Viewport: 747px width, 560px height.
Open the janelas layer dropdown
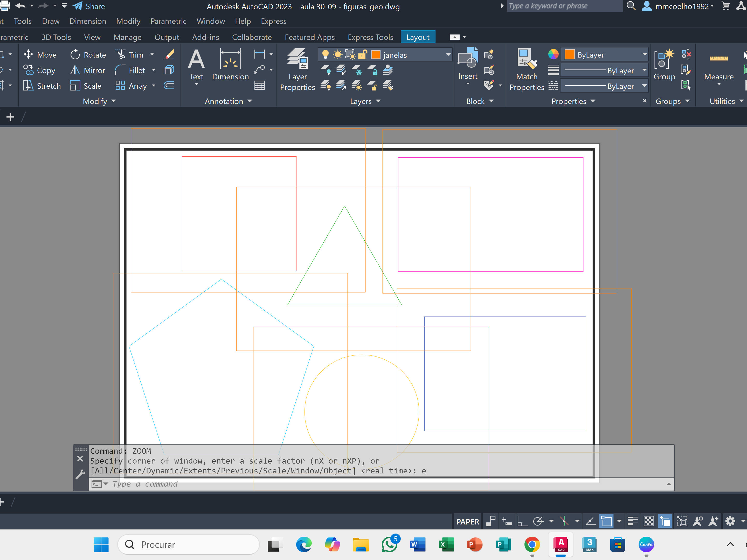coord(448,55)
